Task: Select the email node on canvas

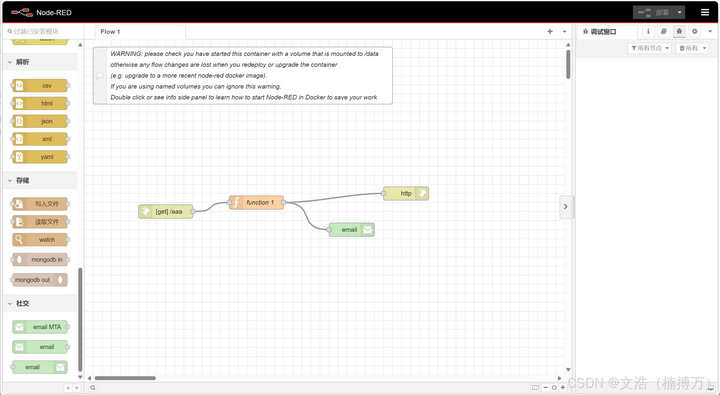Action: coord(351,230)
